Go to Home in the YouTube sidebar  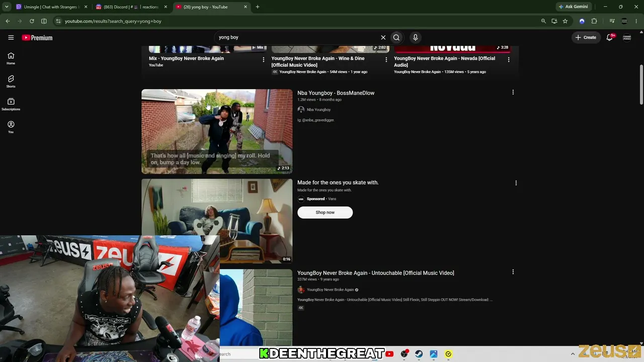[x=11, y=58]
